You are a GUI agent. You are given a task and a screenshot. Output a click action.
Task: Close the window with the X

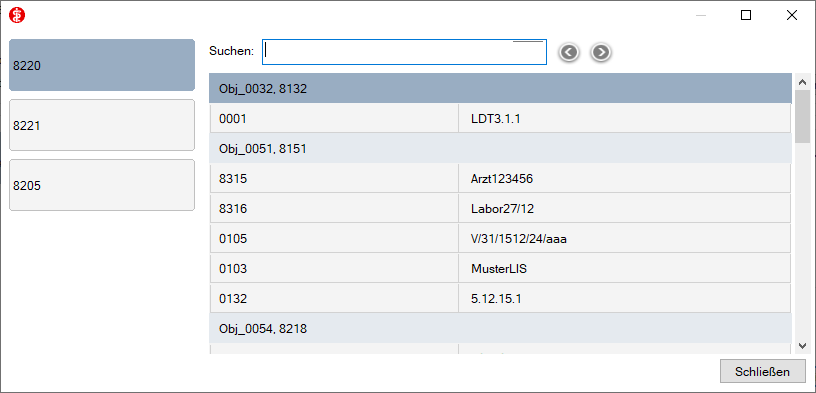(792, 16)
